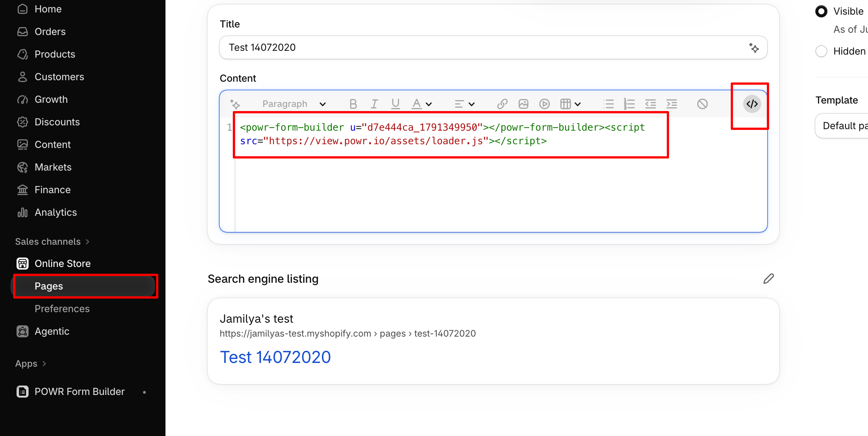Click the sparkle icon in Title field
868x436 pixels.
754,48
